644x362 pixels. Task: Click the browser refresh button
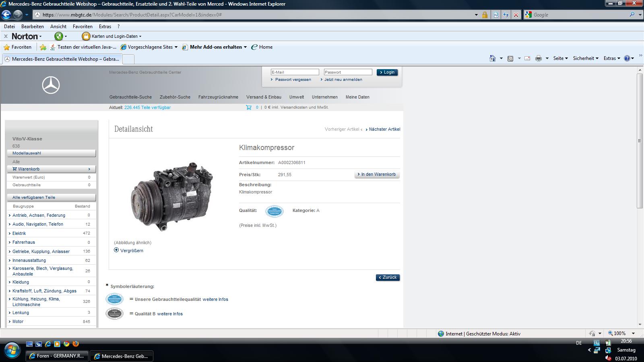[x=506, y=15]
